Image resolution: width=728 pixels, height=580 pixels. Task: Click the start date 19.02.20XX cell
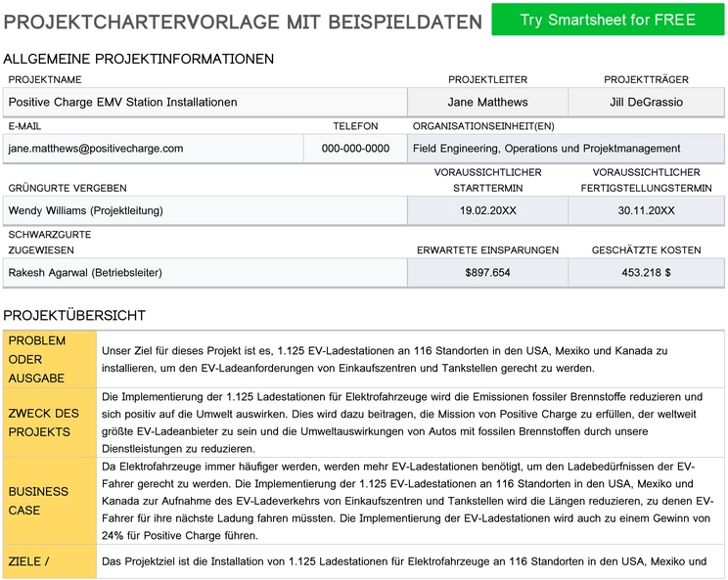pos(487,210)
